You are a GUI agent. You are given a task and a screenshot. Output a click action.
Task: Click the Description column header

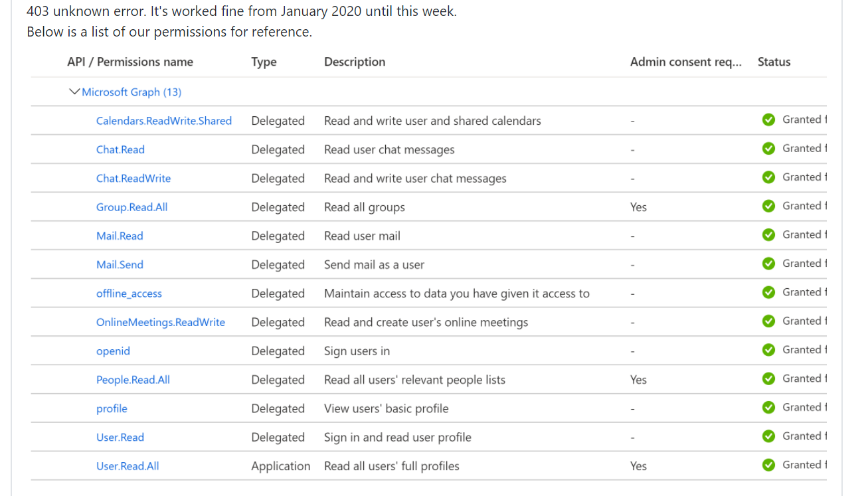(x=355, y=62)
